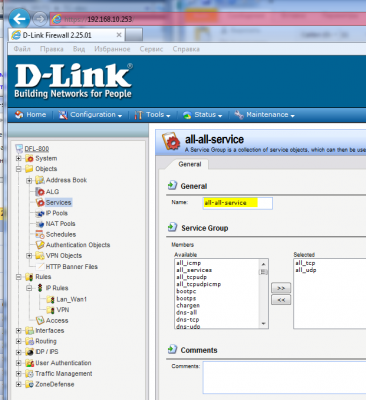Click the browser back arrow button
The width and height of the screenshot is (366, 400).
(19, 19)
